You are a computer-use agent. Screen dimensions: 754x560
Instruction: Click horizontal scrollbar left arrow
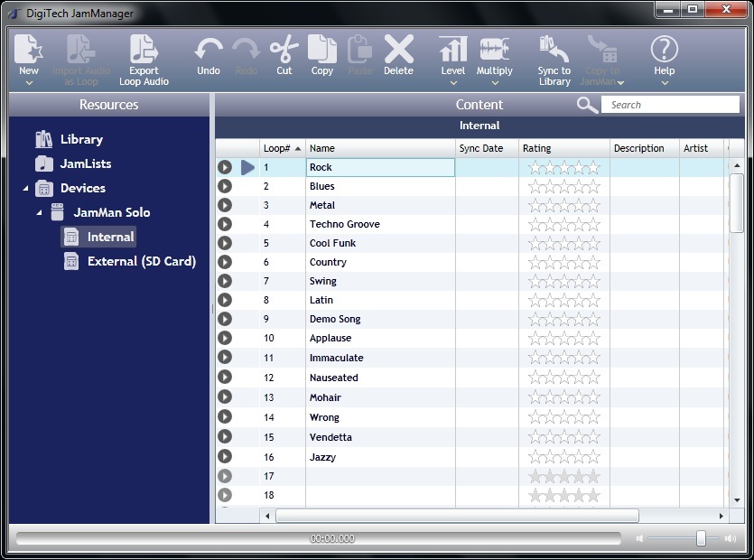click(267, 516)
